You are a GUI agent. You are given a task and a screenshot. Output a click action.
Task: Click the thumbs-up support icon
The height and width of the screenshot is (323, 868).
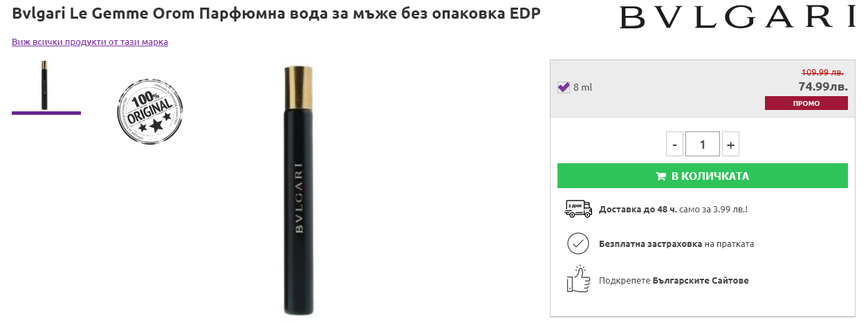(578, 279)
